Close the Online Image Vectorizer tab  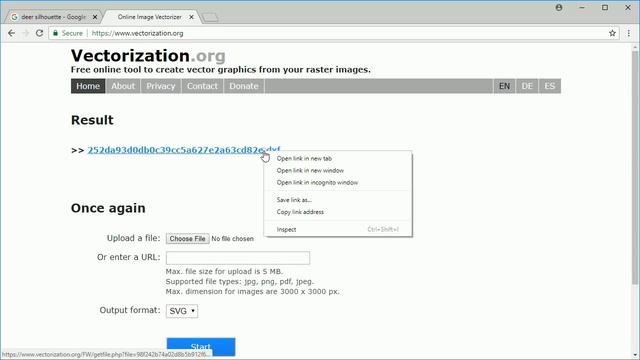[x=191, y=17]
